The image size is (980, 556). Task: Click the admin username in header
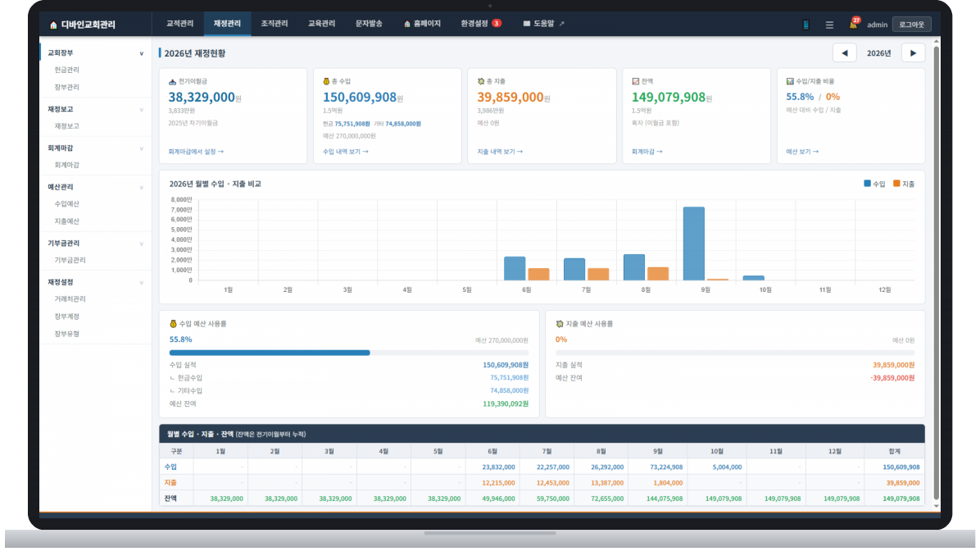(x=877, y=25)
